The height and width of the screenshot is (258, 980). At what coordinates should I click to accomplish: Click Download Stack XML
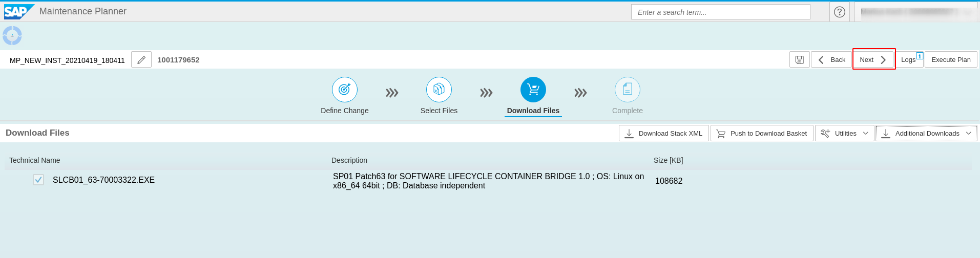(664, 134)
